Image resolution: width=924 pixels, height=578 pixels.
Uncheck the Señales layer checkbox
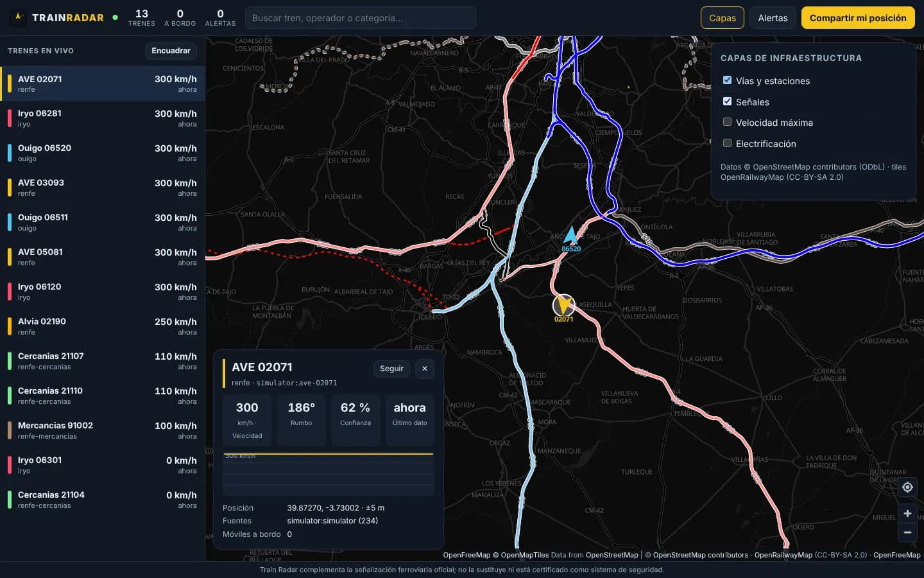click(727, 101)
